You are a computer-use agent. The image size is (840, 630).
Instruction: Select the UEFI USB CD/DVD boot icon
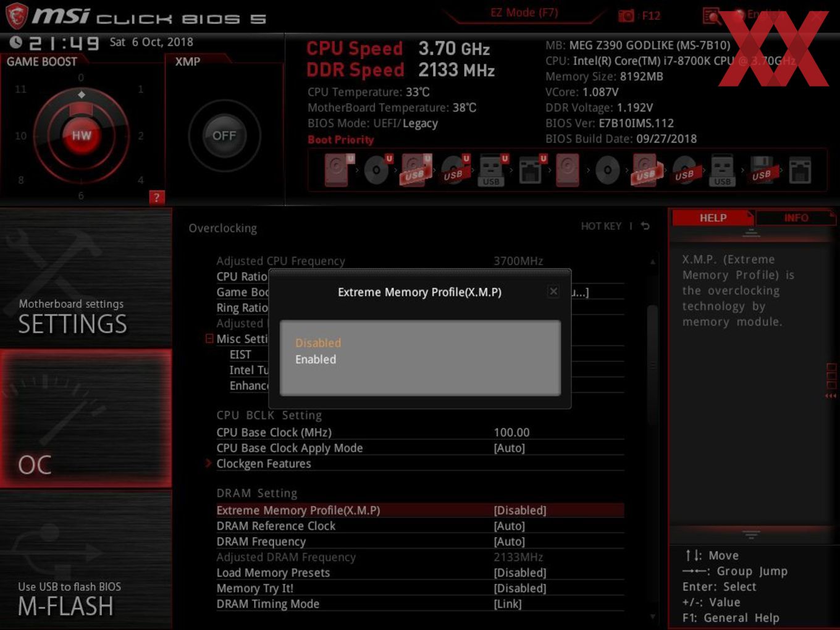[x=455, y=170]
